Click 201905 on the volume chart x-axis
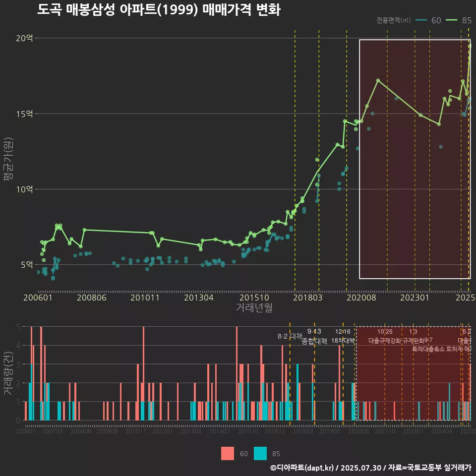Viewport: 476px width, 476px height. 330,431
